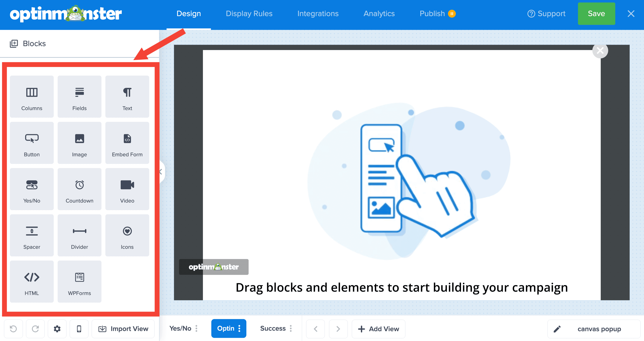Click Add View to create a view
This screenshot has width=644, height=341.
[378, 329]
